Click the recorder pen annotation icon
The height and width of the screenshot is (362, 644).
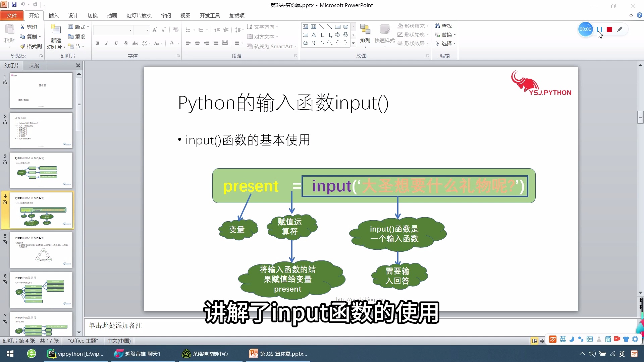[x=620, y=29]
